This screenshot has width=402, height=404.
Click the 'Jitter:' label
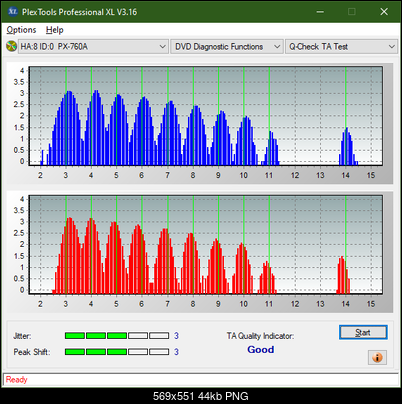(x=22, y=336)
